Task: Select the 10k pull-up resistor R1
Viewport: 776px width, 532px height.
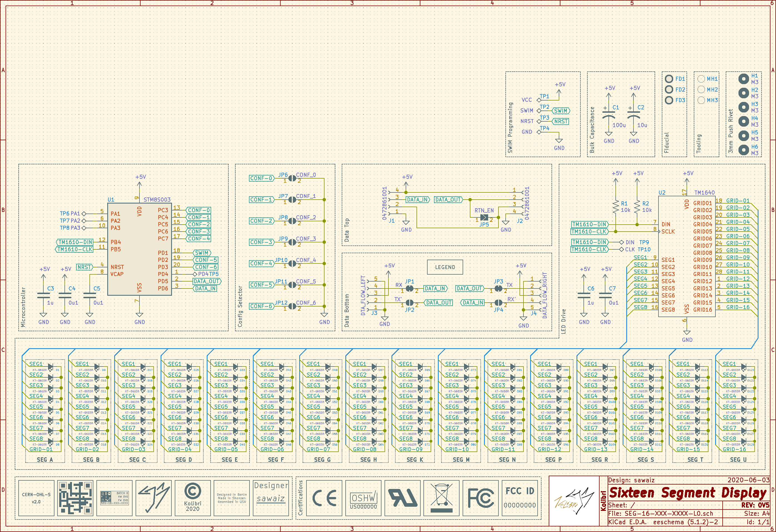Action: (x=615, y=207)
